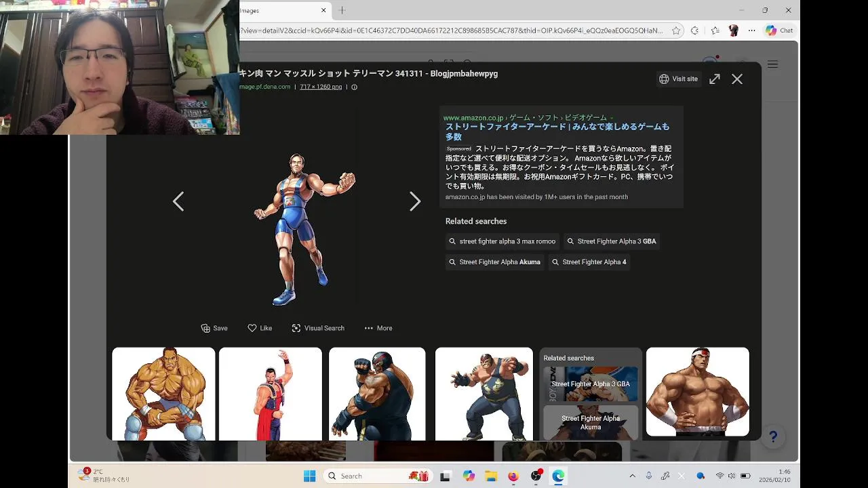Open the blue help question mark button
The height and width of the screenshot is (488, 868).
773,437
